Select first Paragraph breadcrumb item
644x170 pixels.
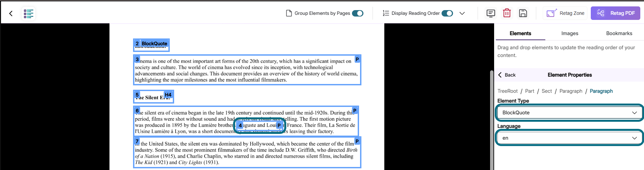[x=571, y=91]
